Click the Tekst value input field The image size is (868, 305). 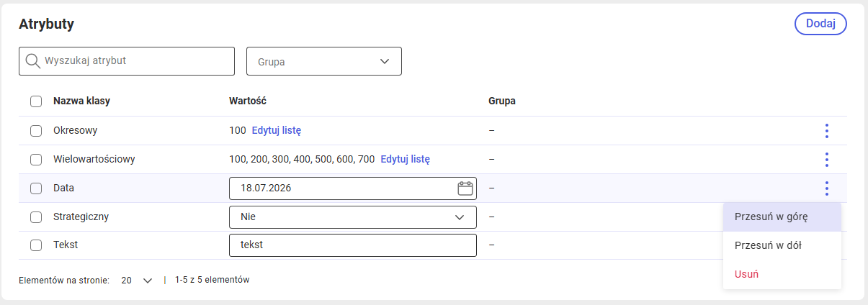pos(353,245)
